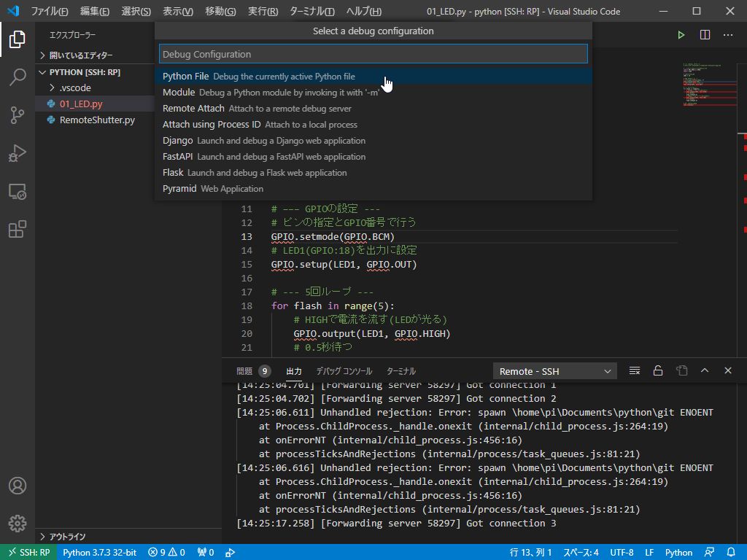
Task: Split the editor to the right
Action: (x=705, y=35)
